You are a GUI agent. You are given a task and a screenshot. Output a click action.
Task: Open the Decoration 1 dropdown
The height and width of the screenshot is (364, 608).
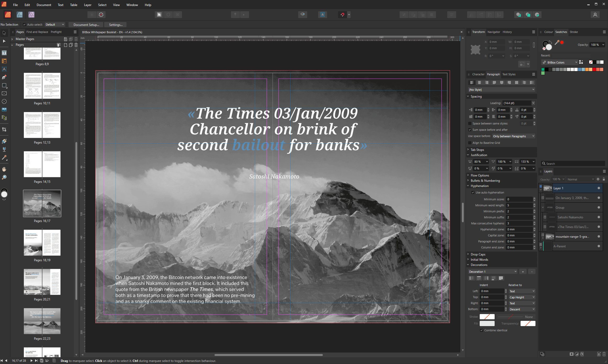tap(493, 272)
